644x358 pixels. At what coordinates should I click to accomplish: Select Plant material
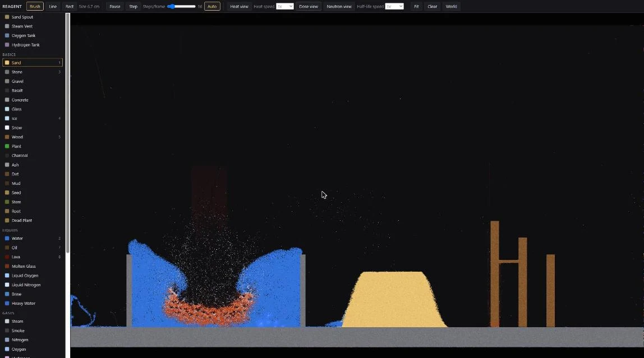33,146
